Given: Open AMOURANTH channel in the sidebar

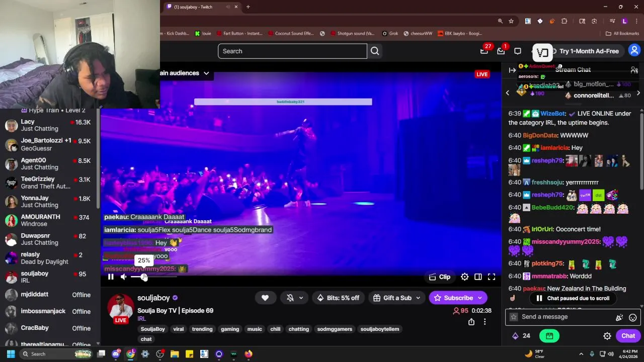Looking at the screenshot, I should point(49,220).
